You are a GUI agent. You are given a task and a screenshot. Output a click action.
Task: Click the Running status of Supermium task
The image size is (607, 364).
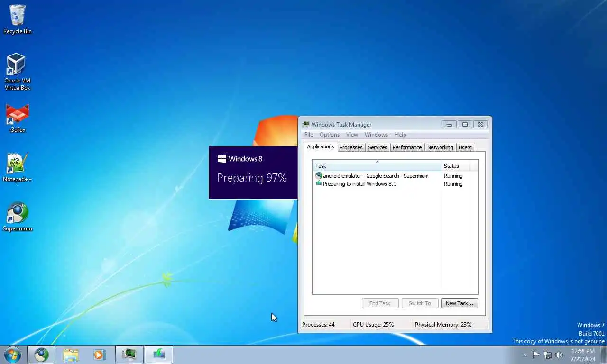pyautogui.click(x=453, y=176)
